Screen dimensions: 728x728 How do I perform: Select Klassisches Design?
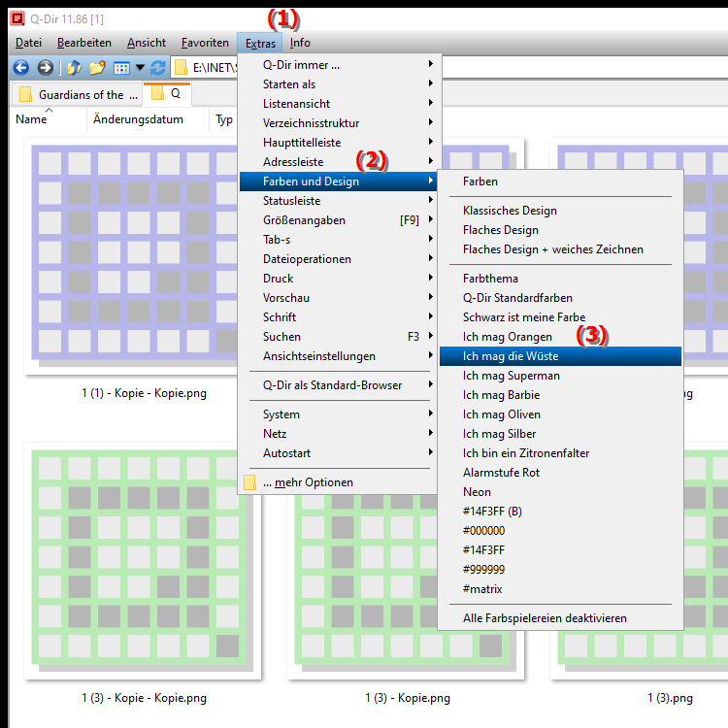click(560, 211)
